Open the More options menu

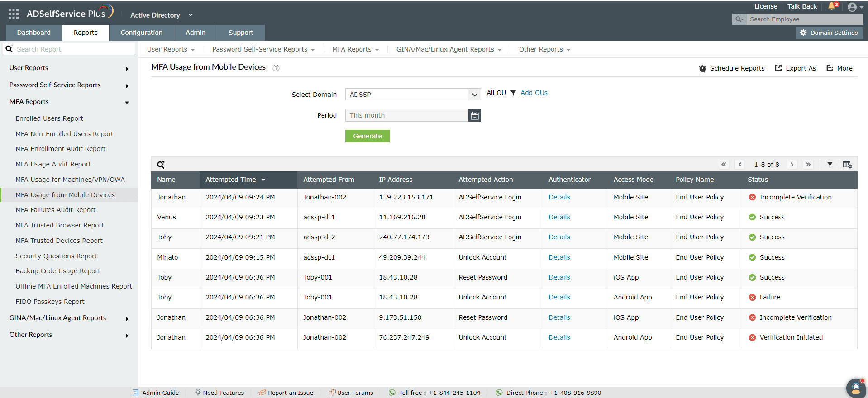click(839, 68)
